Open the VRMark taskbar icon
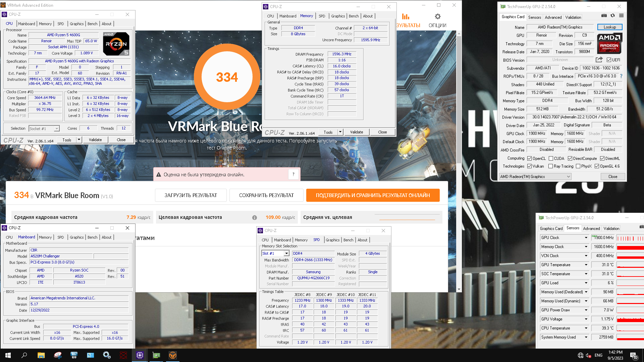This screenshot has width=644, height=362. pyautogui.click(x=173, y=355)
